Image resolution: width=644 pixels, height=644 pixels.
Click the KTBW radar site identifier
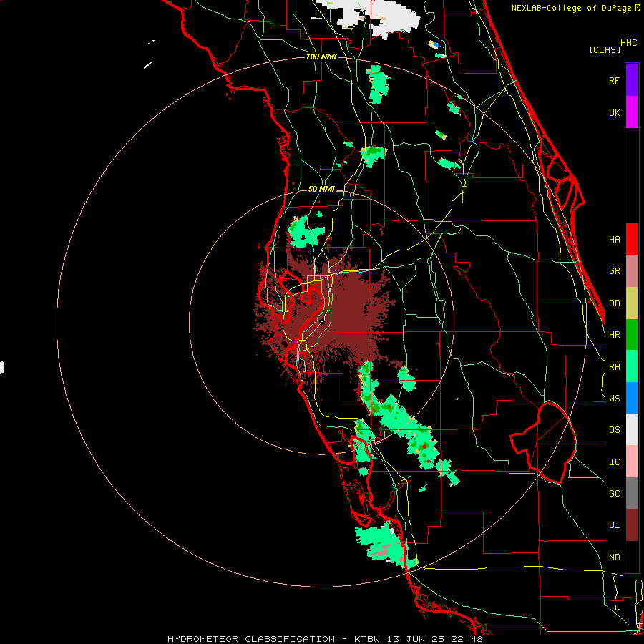367,639
